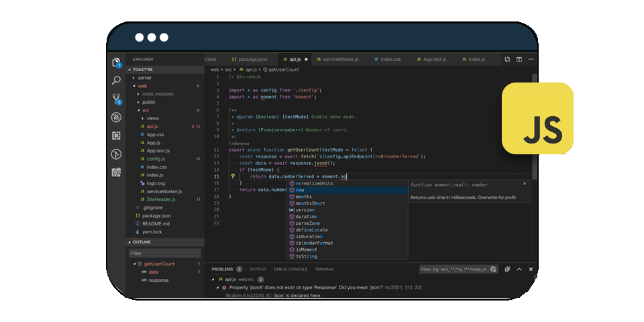Viewport: 644px width, 322px height.
Task: Open the Debug activity bar icon
Action: point(116,117)
